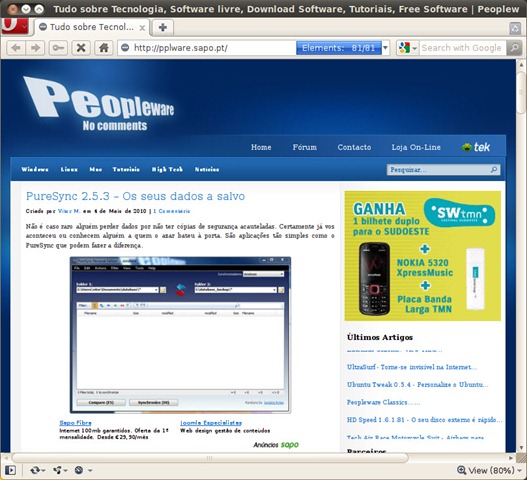Open the password wand key button
Image resolution: width=527 pixels, height=480 pixels.
tap(58, 48)
